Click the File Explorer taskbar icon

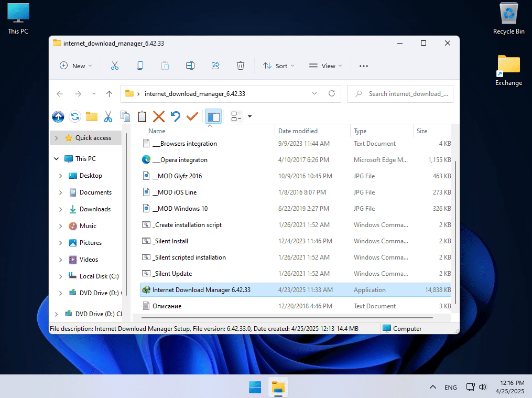point(278,387)
